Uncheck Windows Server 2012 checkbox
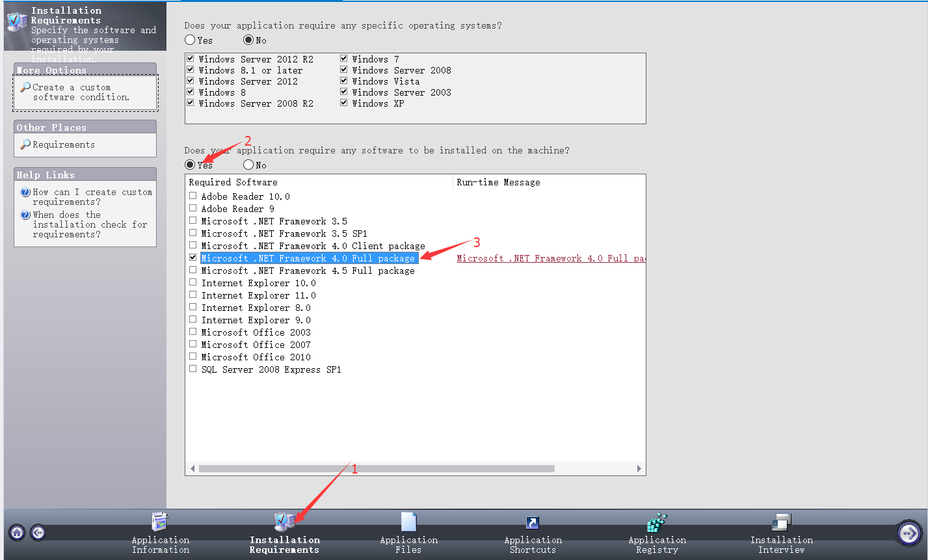Viewport: 928px width, 560px height. click(191, 81)
